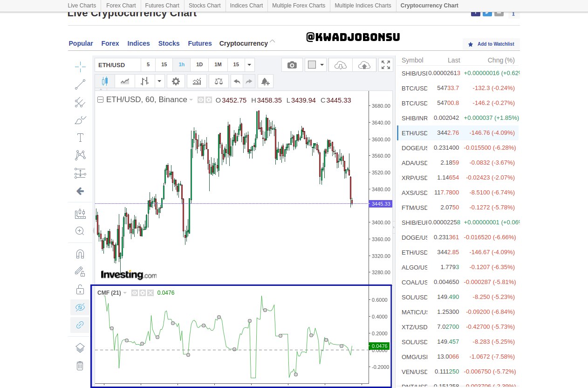This screenshot has height=388, width=588.
Task: Take a chart snapshot with camera icon
Action: coord(292,65)
